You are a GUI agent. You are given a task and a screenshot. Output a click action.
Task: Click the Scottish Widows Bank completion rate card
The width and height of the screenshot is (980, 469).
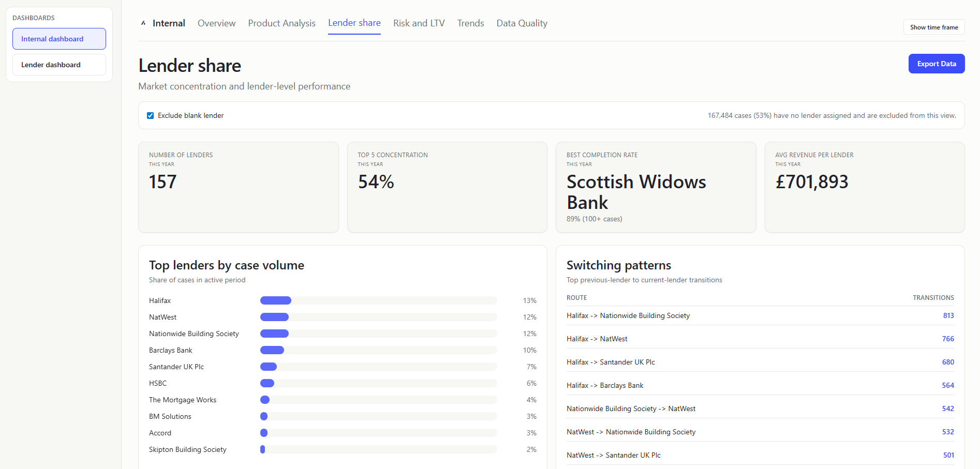656,187
